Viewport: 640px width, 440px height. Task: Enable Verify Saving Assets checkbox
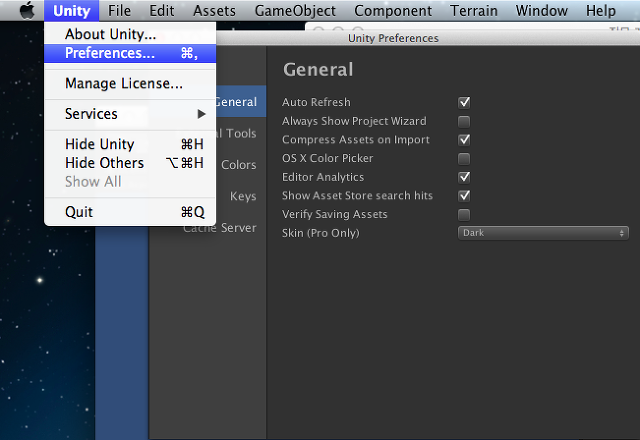pyautogui.click(x=464, y=214)
